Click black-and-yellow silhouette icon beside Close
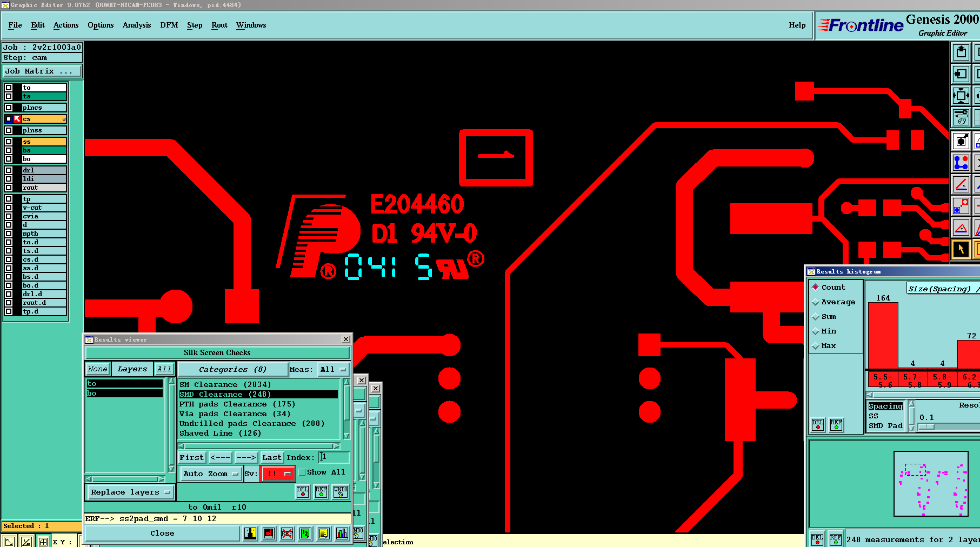980x547 pixels. [x=250, y=533]
